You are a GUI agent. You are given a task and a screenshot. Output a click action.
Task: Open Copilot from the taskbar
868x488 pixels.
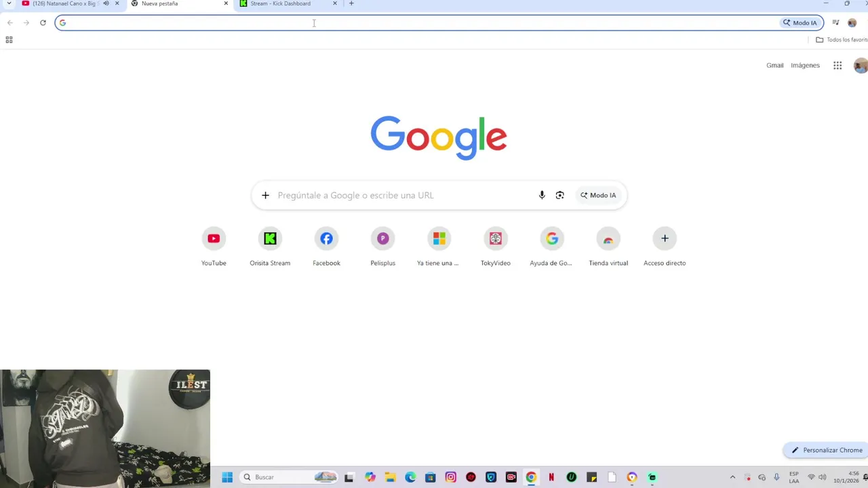370,477
